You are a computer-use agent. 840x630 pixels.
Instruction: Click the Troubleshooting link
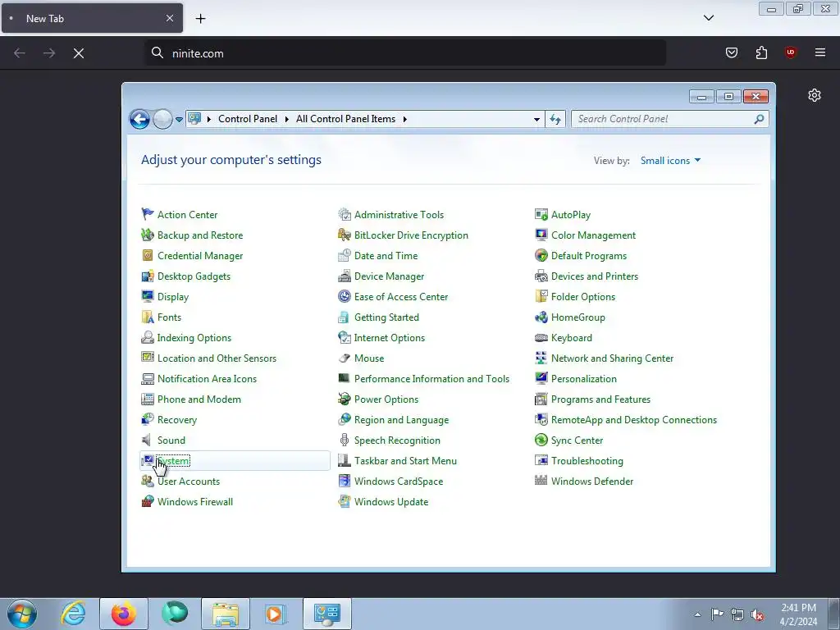point(587,461)
